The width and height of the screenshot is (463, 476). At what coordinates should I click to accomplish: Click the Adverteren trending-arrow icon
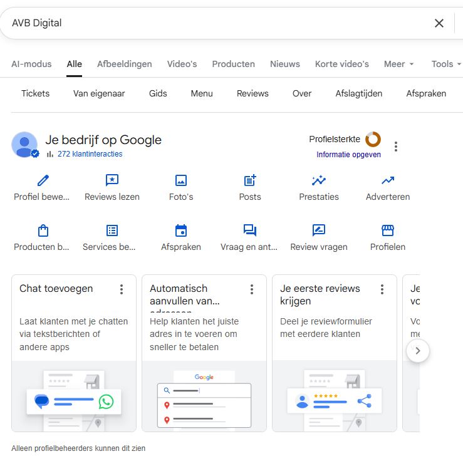(388, 180)
